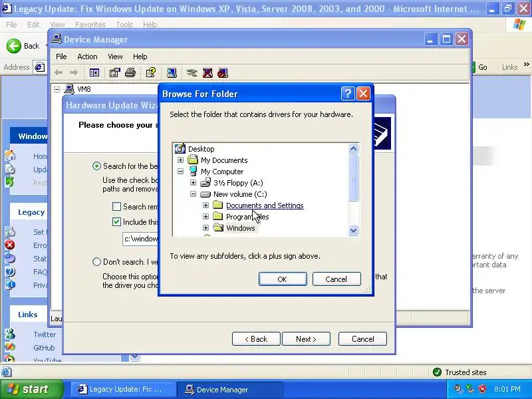Screen dimensions: 532x399
Task: Open the Help menu in Device Manager
Action: (x=140, y=57)
